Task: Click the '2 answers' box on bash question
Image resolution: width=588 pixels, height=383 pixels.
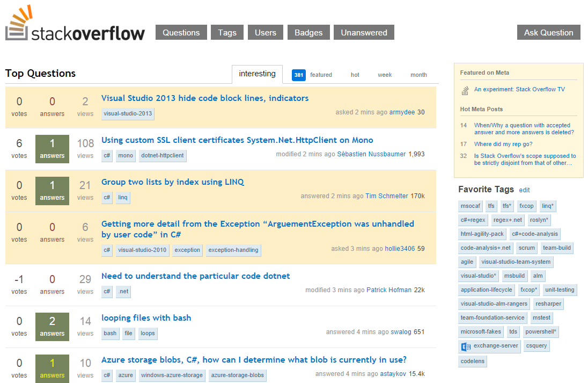Action: (52, 327)
